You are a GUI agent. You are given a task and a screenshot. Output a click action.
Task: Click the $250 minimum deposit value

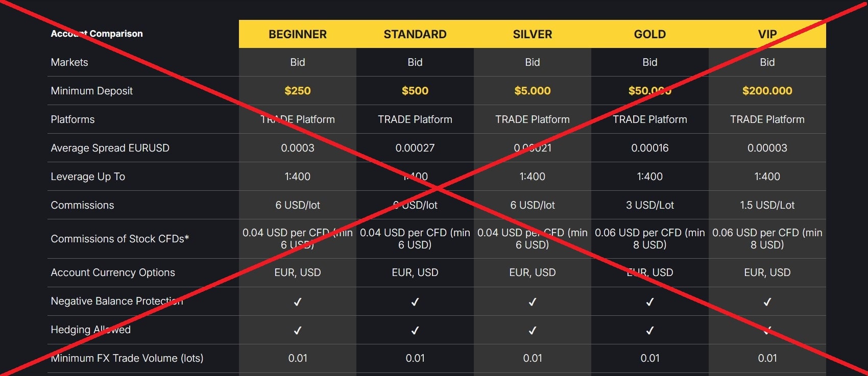tap(298, 91)
